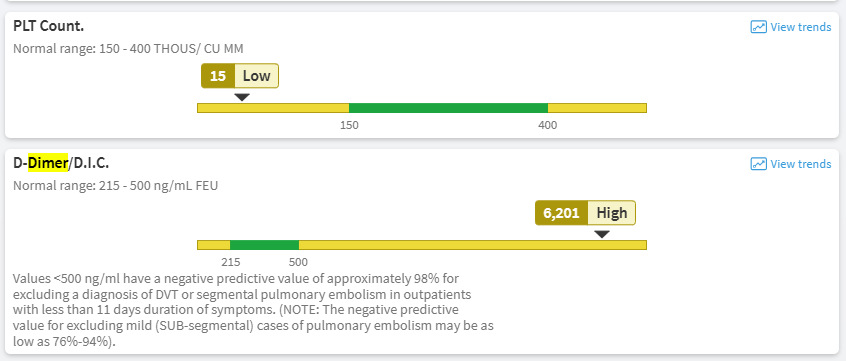The height and width of the screenshot is (361, 846).
Task: Click the Normal range 215 - 500 text
Action: tap(115, 186)
